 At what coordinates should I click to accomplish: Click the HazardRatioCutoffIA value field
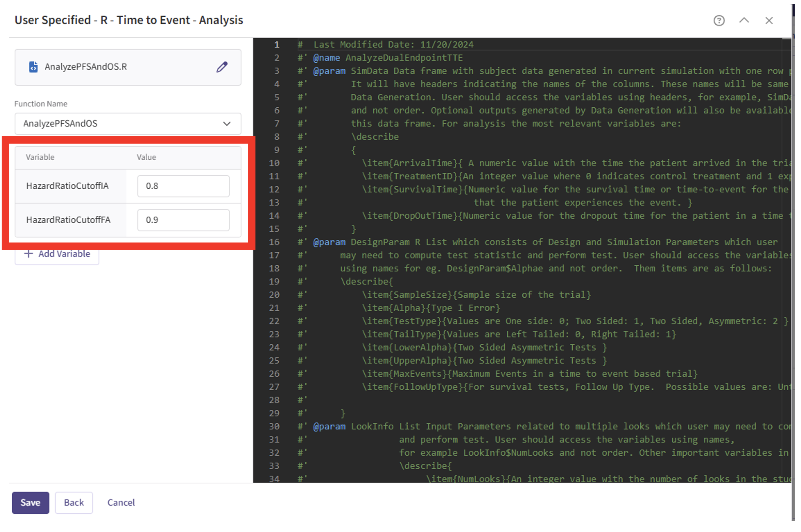click(x=183, y=186)
